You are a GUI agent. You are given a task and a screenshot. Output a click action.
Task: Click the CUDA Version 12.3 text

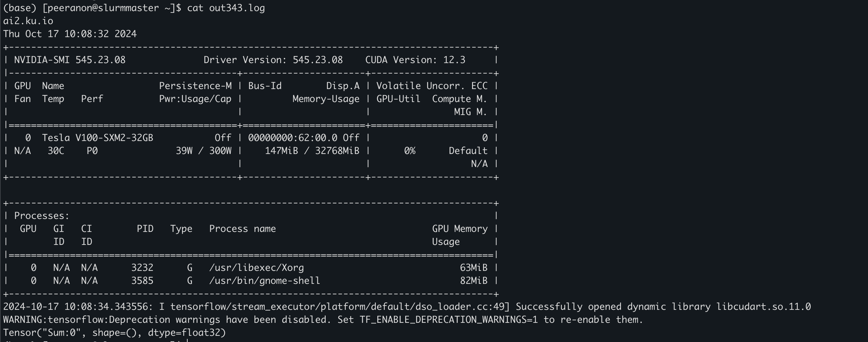point(415,60)
